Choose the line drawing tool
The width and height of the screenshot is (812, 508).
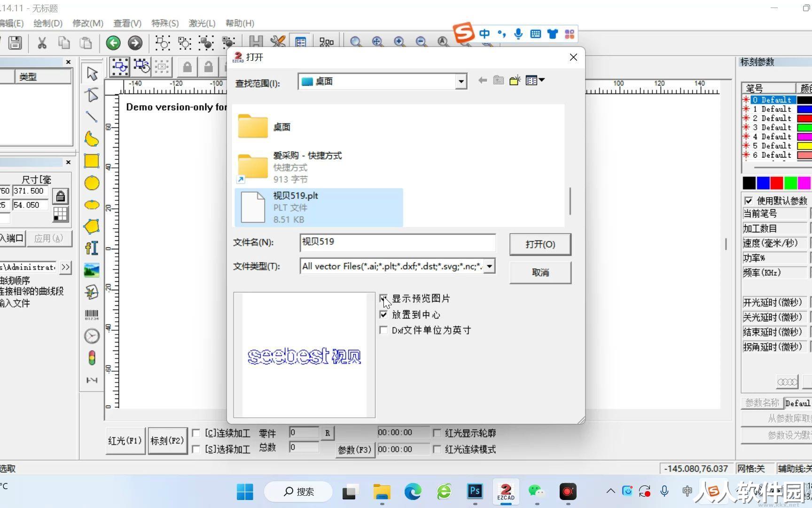coord(92,117)
